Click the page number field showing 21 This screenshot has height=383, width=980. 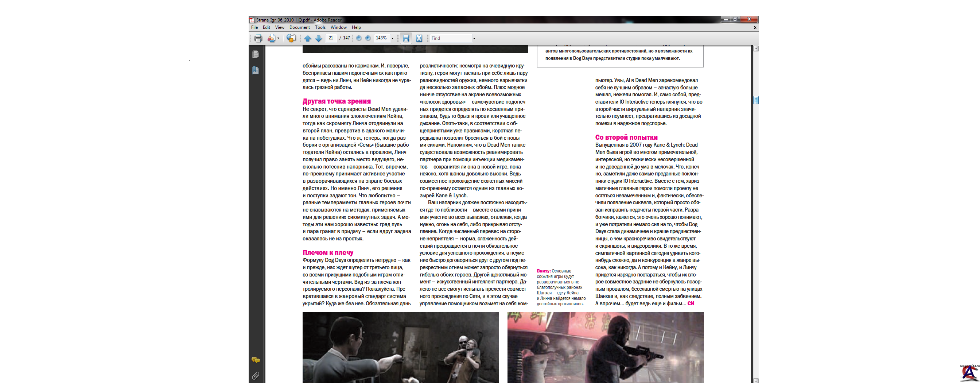331,38
